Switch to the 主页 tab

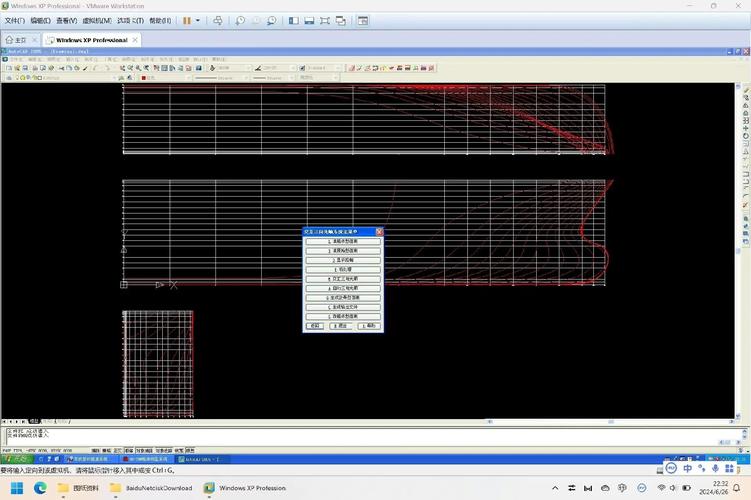[x=15, y=40]
